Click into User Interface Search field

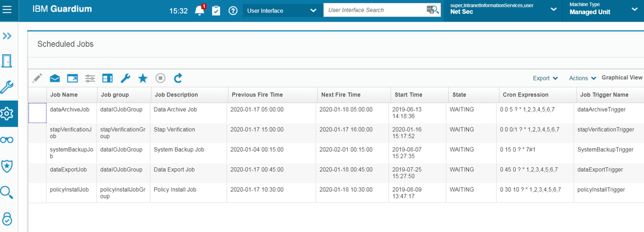click(374, 10)
